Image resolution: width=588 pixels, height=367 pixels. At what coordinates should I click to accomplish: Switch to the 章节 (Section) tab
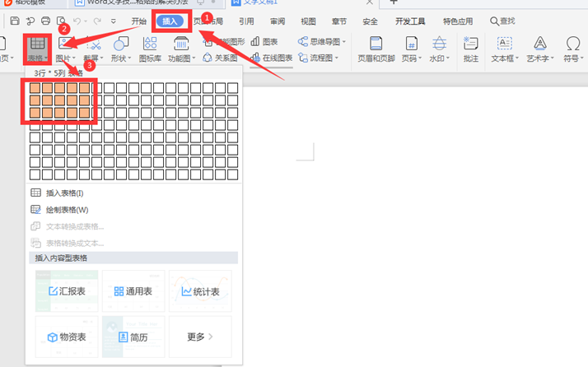pyautogui.click(x=339, y=21)
